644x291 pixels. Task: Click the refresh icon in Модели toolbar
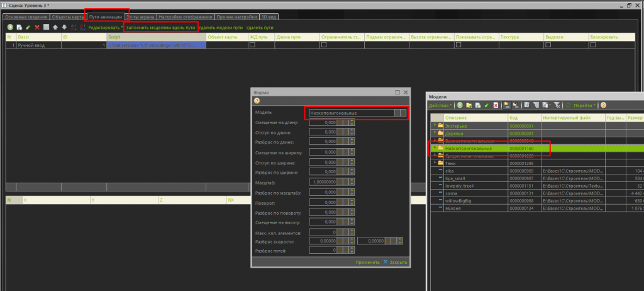(x=569, y=105)
